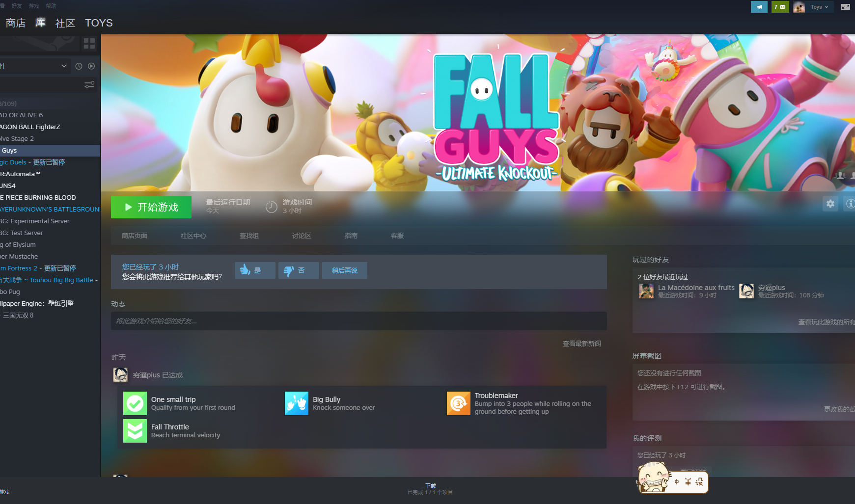
Task: Open the 讨论区 tab
Action: click(x=302, y=236)
